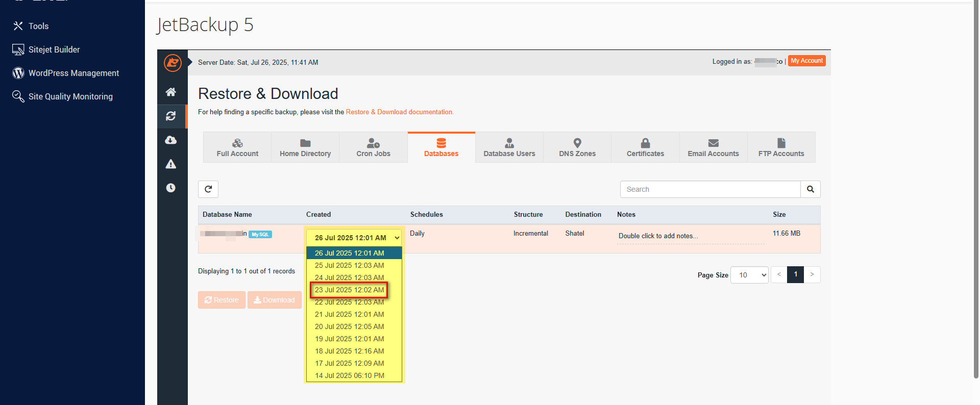Screen dimensions: 980x405
Task: Click the cloud download sidebar icon
Action: 171,140
